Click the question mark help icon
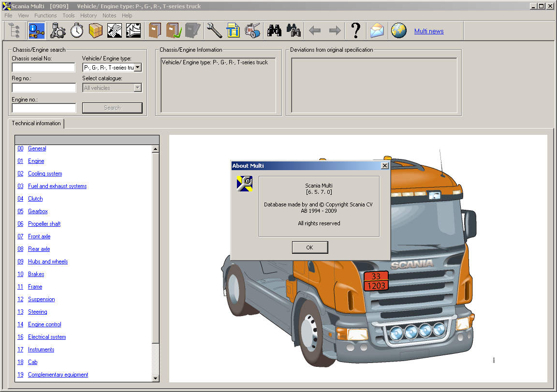Viewport: 557px width, 392px height. point(356,31)
